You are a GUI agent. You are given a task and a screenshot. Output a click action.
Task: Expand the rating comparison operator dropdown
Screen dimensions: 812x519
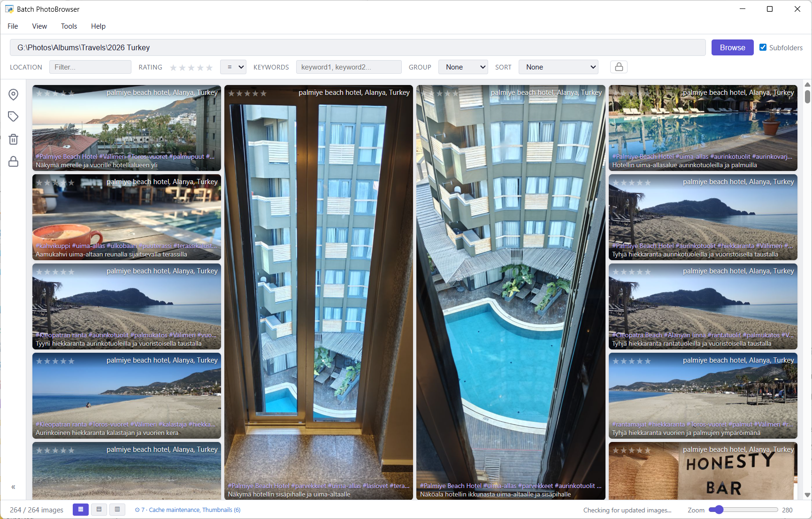tap(233, 67)
